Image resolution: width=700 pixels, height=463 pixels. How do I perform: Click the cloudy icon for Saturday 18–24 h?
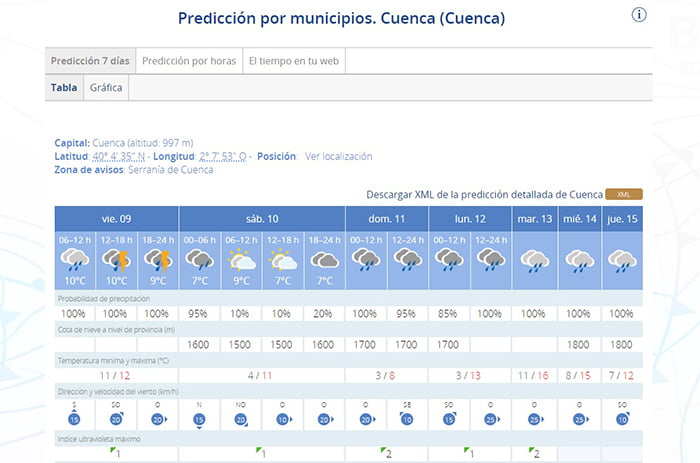click(x=324, y=260)
